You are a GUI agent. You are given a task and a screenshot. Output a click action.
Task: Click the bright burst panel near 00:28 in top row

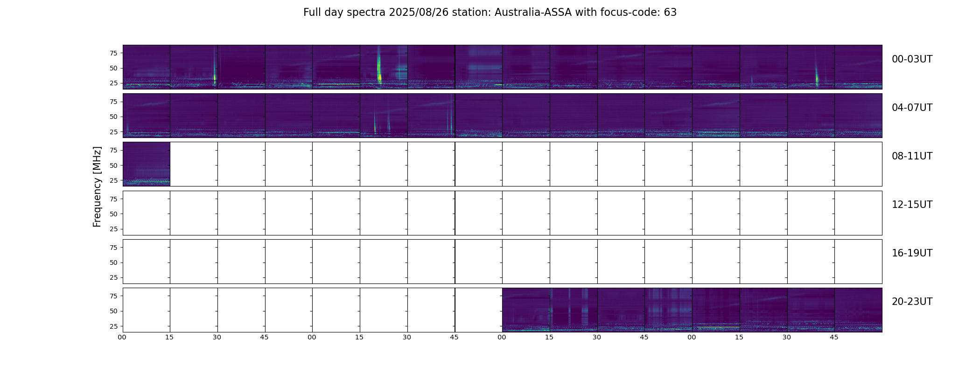tap(194, 67)
